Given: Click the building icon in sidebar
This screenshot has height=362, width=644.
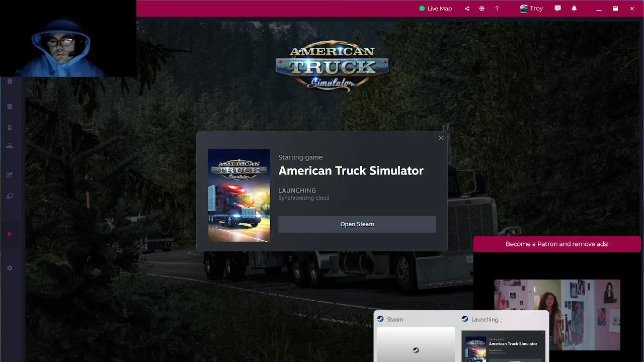Looking at the screenshot, I should [10, 81].
